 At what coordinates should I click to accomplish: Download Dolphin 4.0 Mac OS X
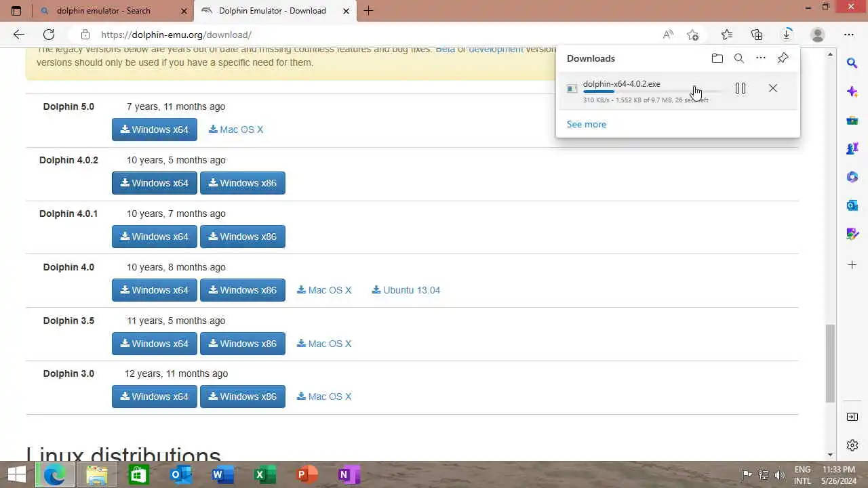pos(324,290)
